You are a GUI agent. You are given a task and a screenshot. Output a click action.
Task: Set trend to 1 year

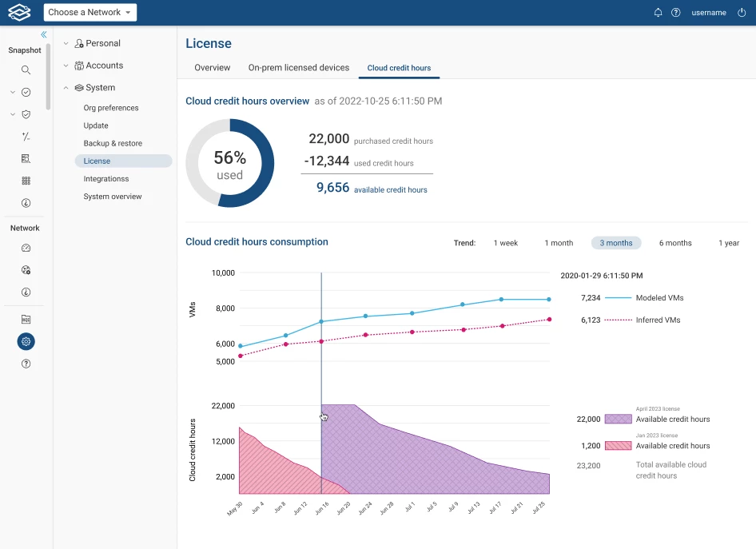coord(729,243)
